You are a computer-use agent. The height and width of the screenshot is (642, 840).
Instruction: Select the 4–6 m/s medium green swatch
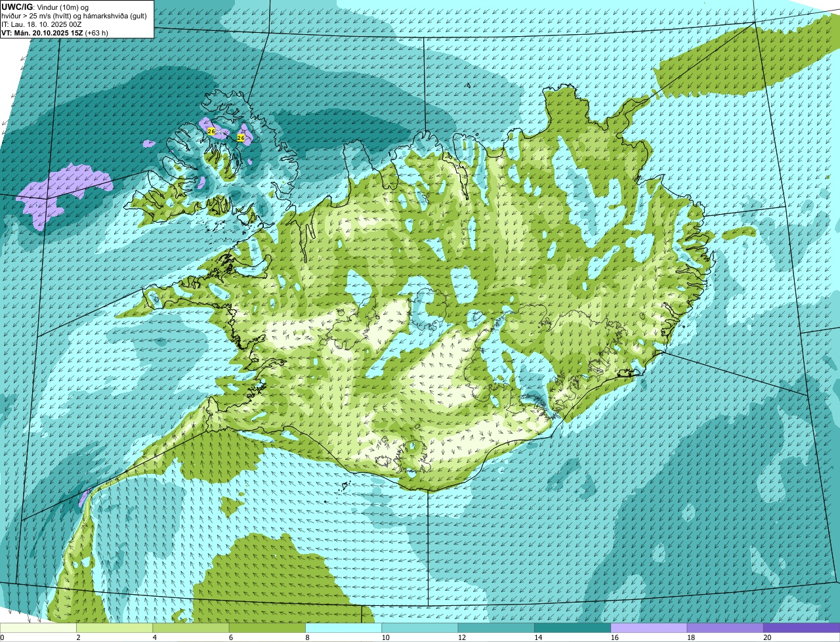coord(191,628)
